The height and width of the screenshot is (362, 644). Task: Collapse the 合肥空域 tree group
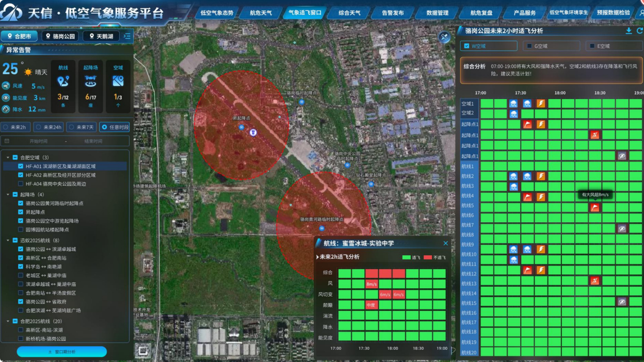[8, 158]
